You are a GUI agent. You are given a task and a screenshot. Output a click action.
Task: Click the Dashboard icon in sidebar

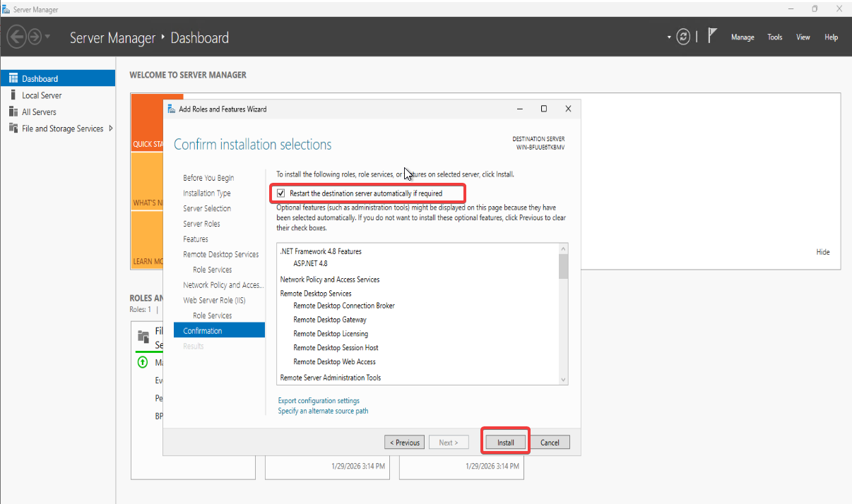point(13,78)
